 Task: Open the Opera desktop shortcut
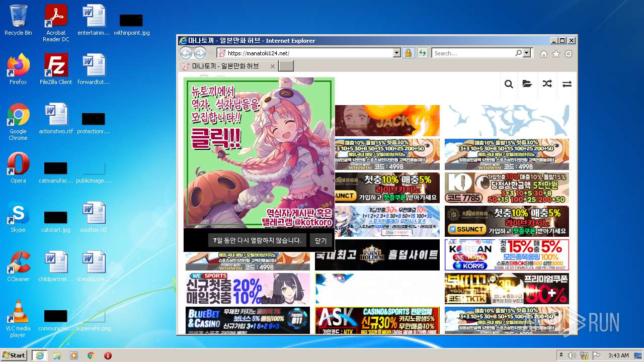[18, 167]
